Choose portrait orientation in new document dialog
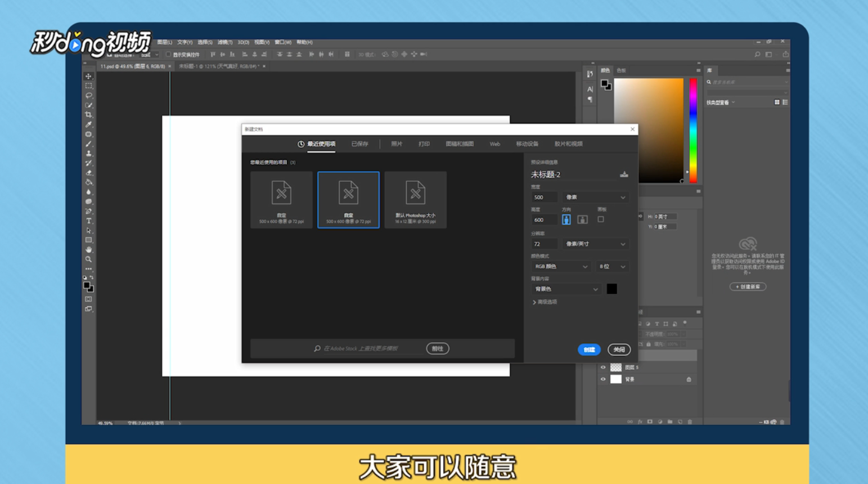 [x=566, y=219]
